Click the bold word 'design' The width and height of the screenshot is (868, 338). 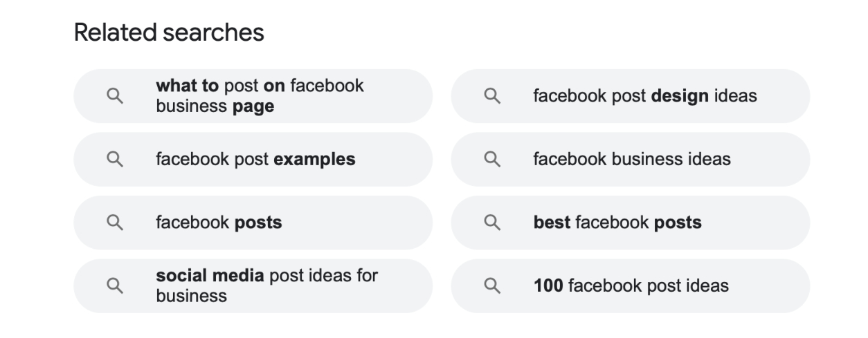tap(680, 96)
